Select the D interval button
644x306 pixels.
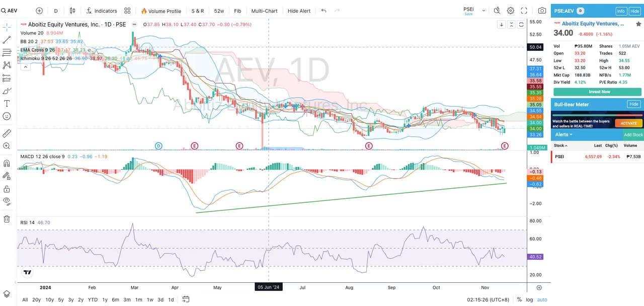point(56,11)
